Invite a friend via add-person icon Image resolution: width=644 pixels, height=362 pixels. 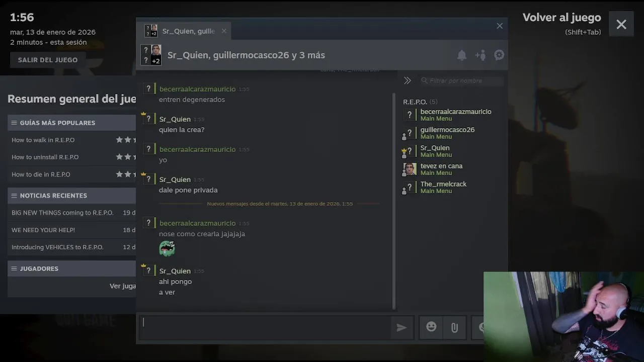(480, 55)
